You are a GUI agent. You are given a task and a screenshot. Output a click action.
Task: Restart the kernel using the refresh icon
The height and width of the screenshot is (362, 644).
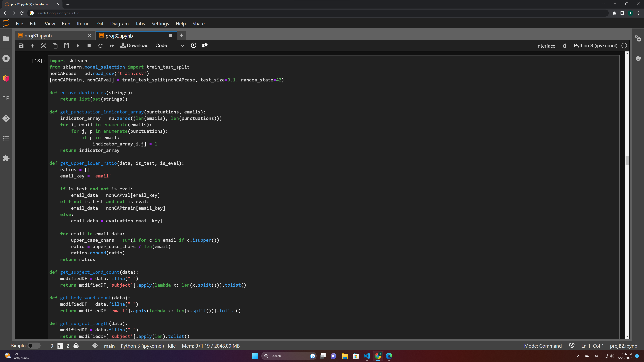tap(100, 46)
